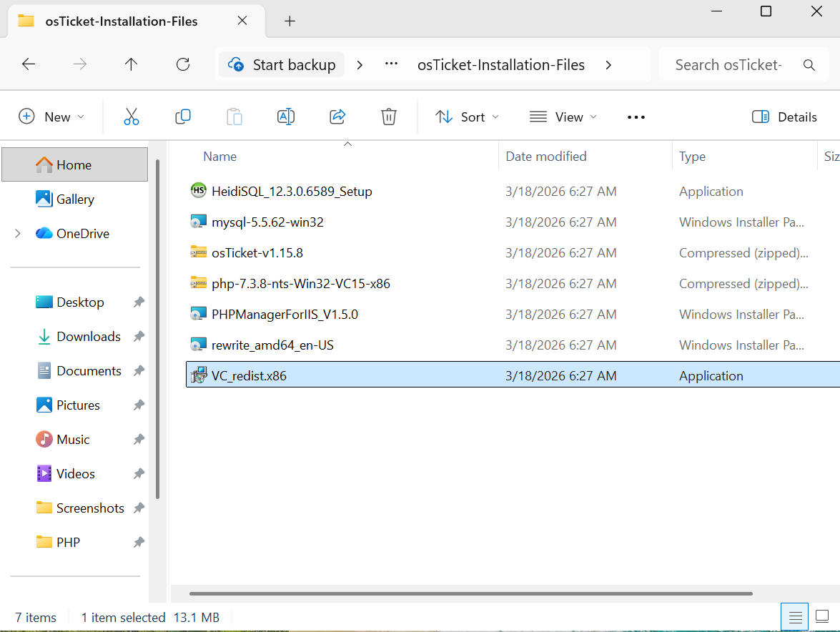Click the Start backup button
Image resolution: width=840 pixels, height=632 pixels.
click(x=282, y=65)
